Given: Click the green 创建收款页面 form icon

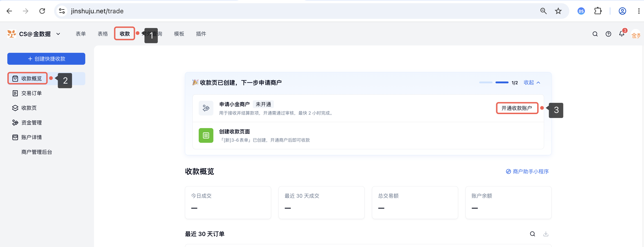Looking at the screenshot, I should pos(206,135).
